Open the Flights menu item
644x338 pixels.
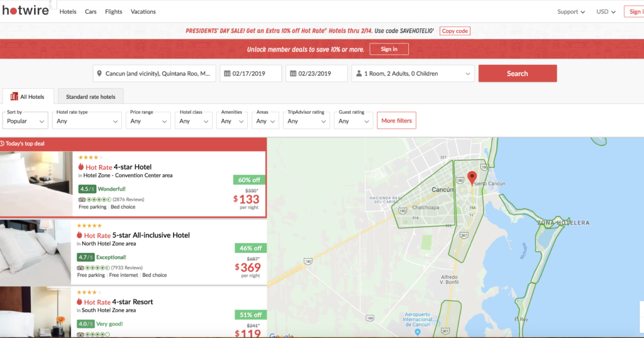pos(113,12)
